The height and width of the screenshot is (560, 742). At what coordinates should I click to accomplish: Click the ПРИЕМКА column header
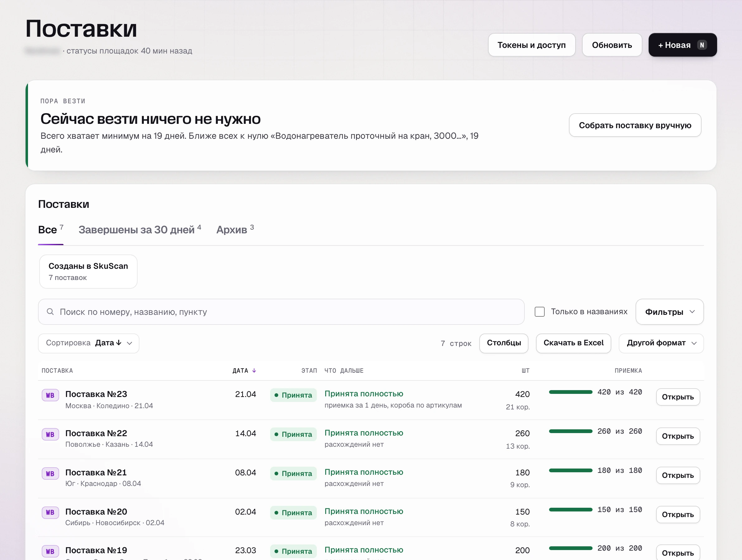point(628,371)
